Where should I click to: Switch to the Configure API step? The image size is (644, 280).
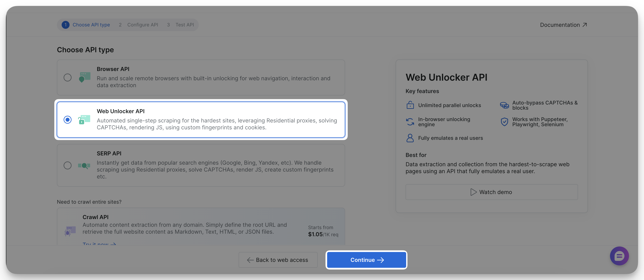pyautogui.click(x=143, y=25)
